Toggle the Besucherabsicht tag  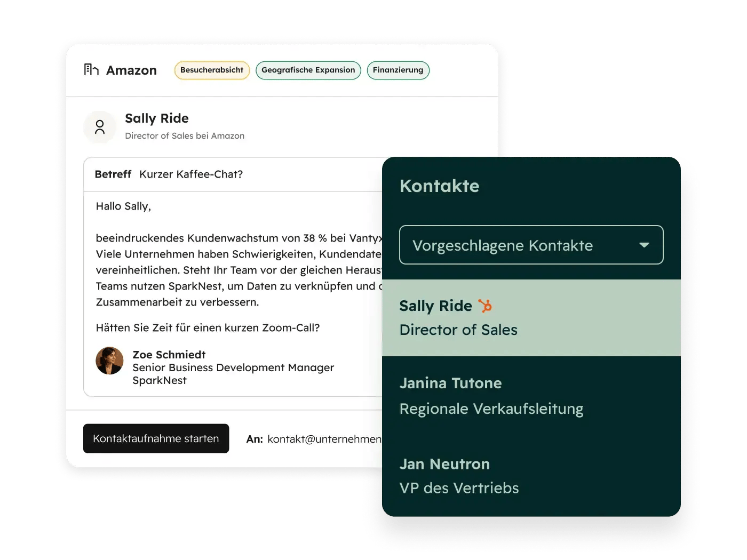pyautogui.click(x=212, y=70)
